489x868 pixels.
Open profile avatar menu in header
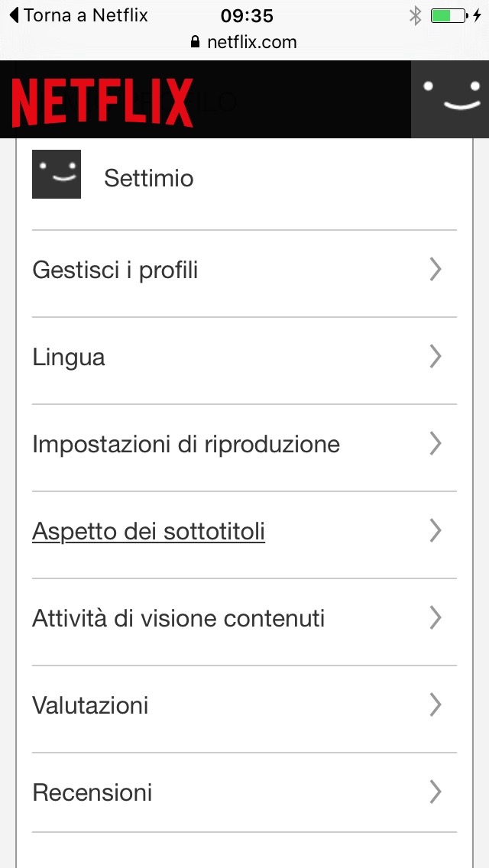tap(450, 99)
